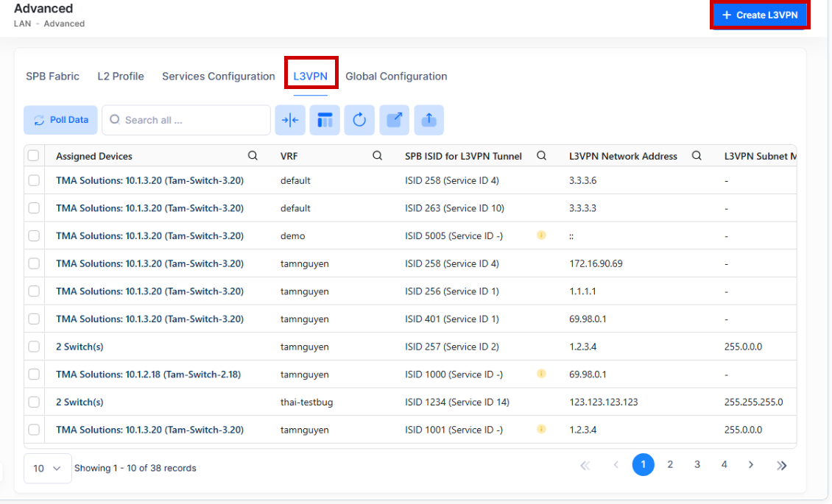The width and height of the screenshot is (832, 504).
Task: Jump to the last page with double-right arrows
Action: (x=782, y=465)
